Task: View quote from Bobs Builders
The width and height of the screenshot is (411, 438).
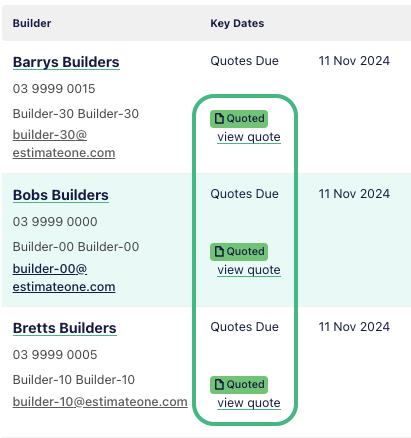Action: 249,270
